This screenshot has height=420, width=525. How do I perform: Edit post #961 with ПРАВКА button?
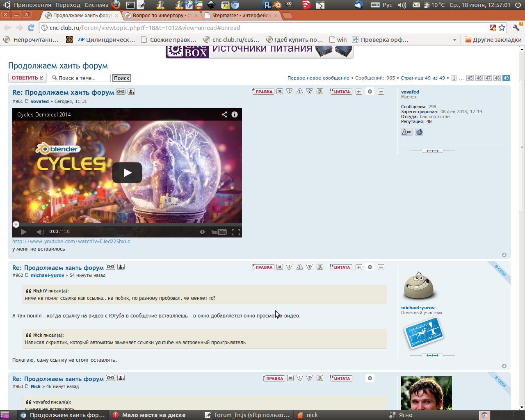pos(263,91)
